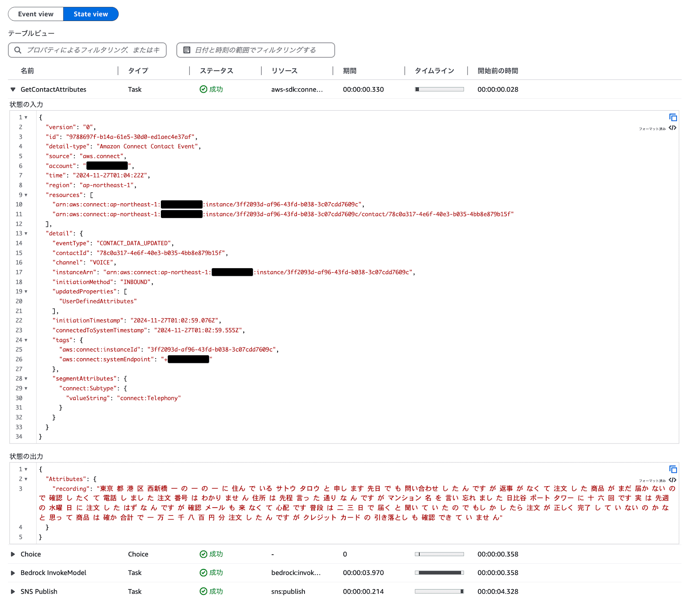The width and height of the screenshot is (689, 616).
Task: Select the State view tab
Action: 91,14
